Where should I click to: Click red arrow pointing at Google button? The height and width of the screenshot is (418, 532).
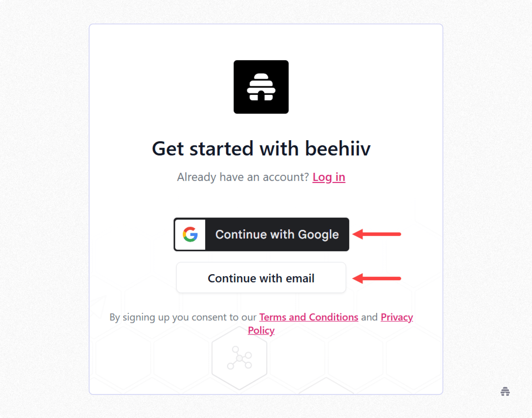377,234
